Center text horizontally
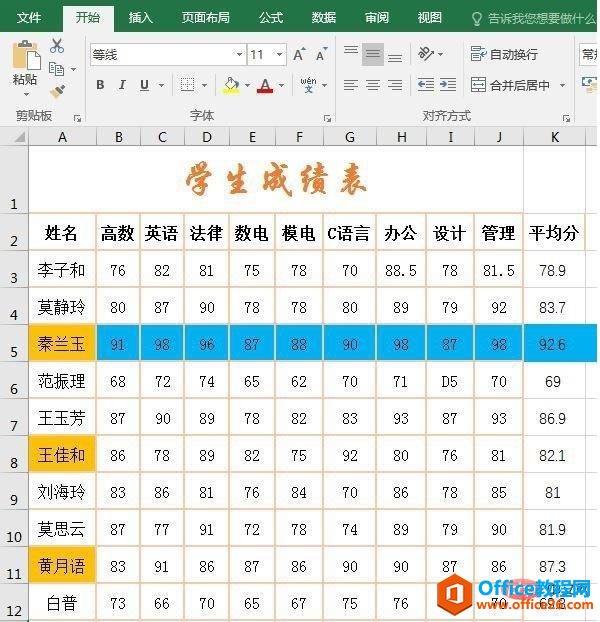 click(373, 85)
